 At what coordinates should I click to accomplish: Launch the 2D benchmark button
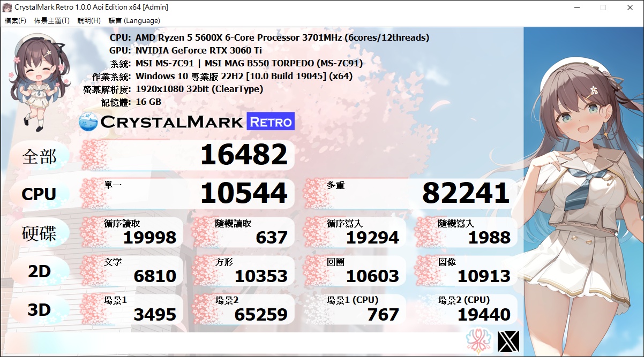(x=39, y=272)
